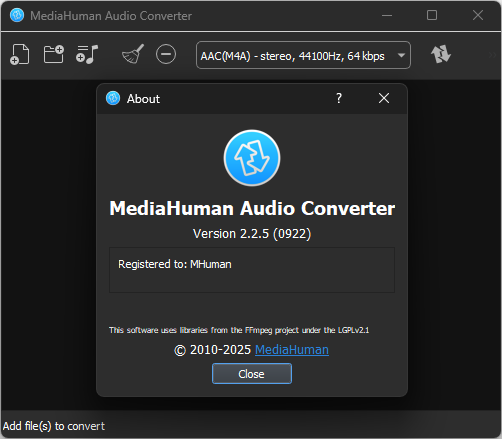Image resolution: width=502 pixels, height=439 pixels.
Task: Close the About dialog with X
Action: [384, 98]
